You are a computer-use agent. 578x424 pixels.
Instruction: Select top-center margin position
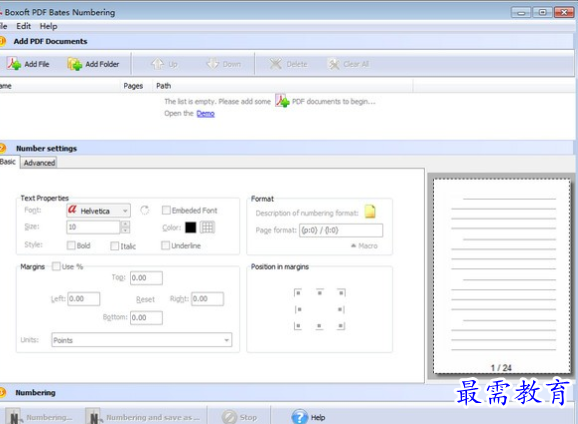(320, 293)
